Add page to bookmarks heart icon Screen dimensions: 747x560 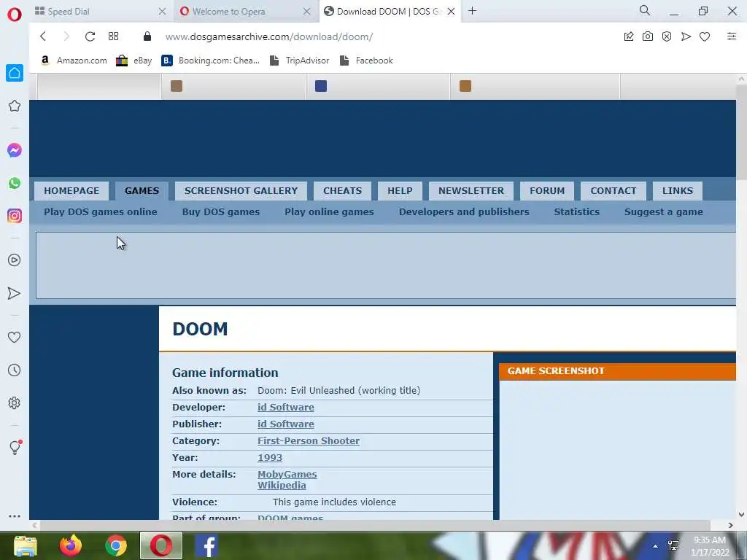[x=705, y=36]
